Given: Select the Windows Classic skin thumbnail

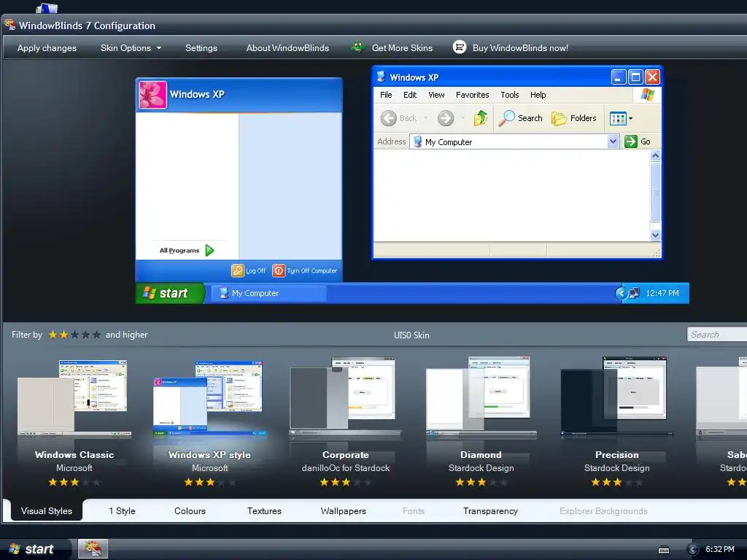Looking at the screenshot, I should pyautogui.click(x=74, y=399).
